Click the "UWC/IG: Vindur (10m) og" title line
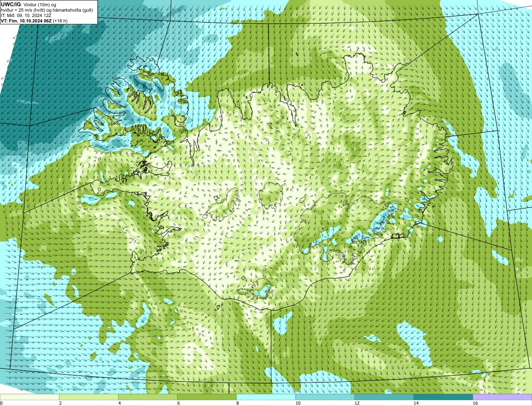Viewport: 532px width, 406px height. pyautogui.click(x=29, y=4)
